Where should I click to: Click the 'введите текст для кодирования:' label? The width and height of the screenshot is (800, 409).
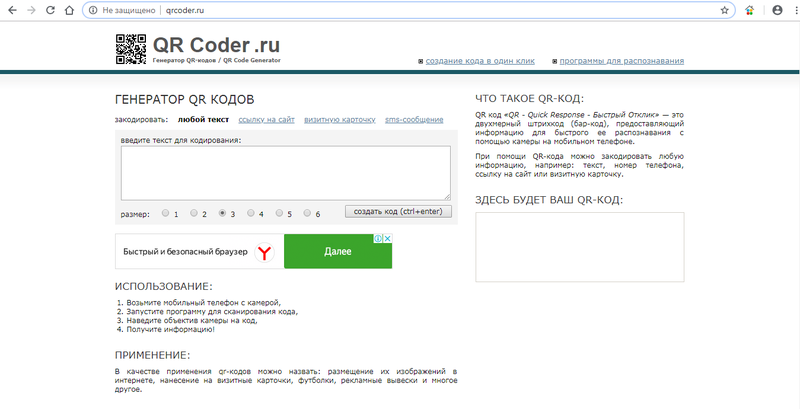pyautogui.click(x=181, y=140)
